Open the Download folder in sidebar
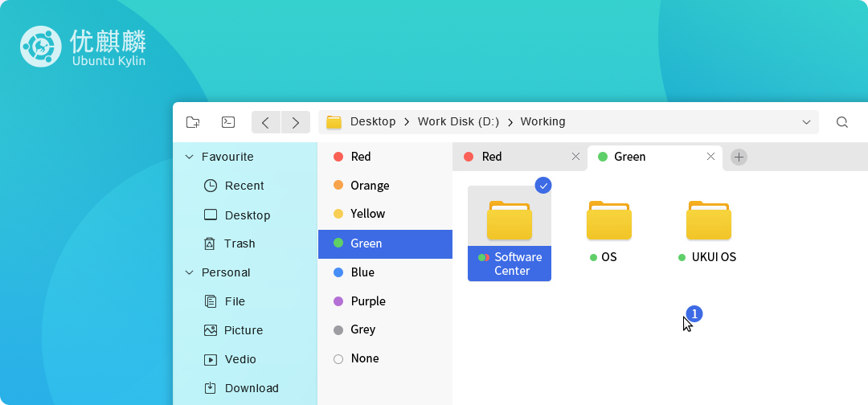This screenshot has width=868, height=405. coord(251,388)
